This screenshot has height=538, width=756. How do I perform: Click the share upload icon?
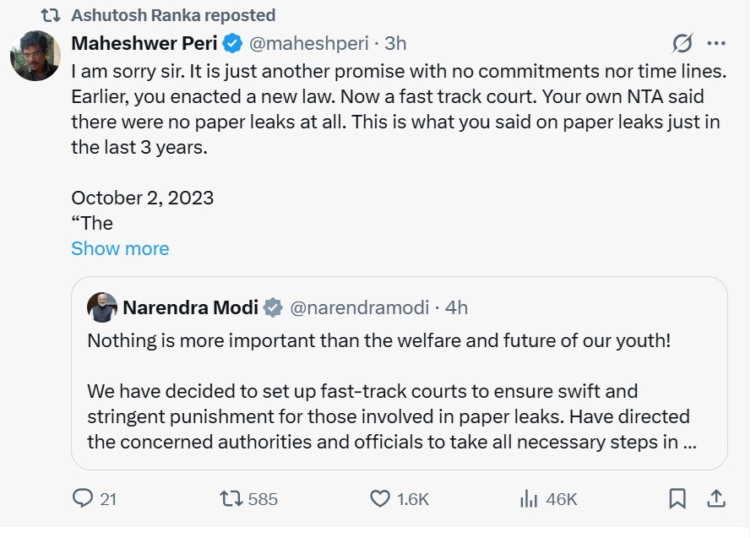pos(716,498)
